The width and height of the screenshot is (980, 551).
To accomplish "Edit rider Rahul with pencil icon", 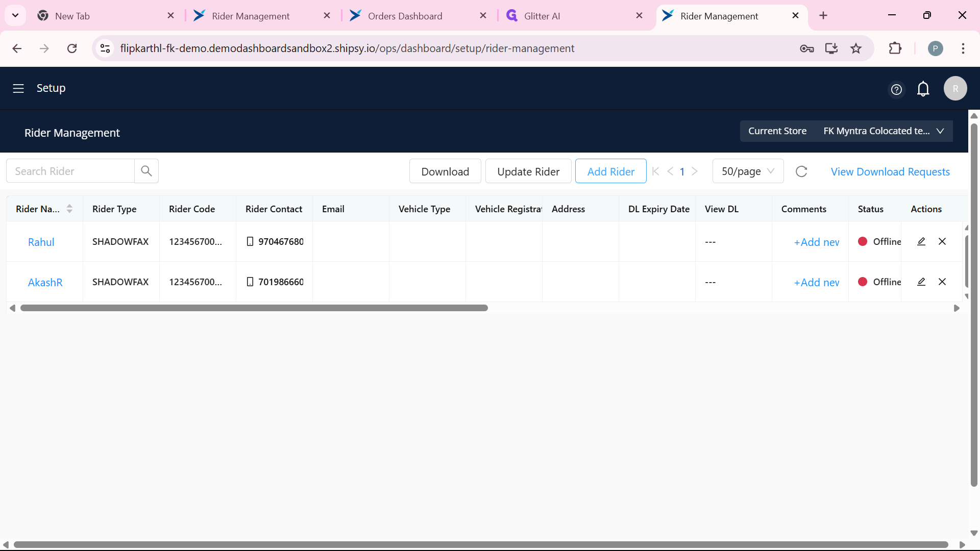I will [x=921, y=241].
